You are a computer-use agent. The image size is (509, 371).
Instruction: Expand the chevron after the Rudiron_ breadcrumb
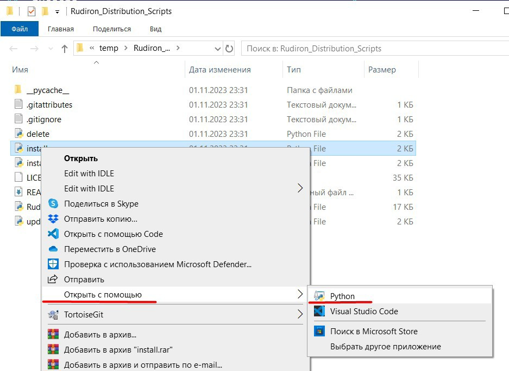pyautogui.click(x=178, y=48)
